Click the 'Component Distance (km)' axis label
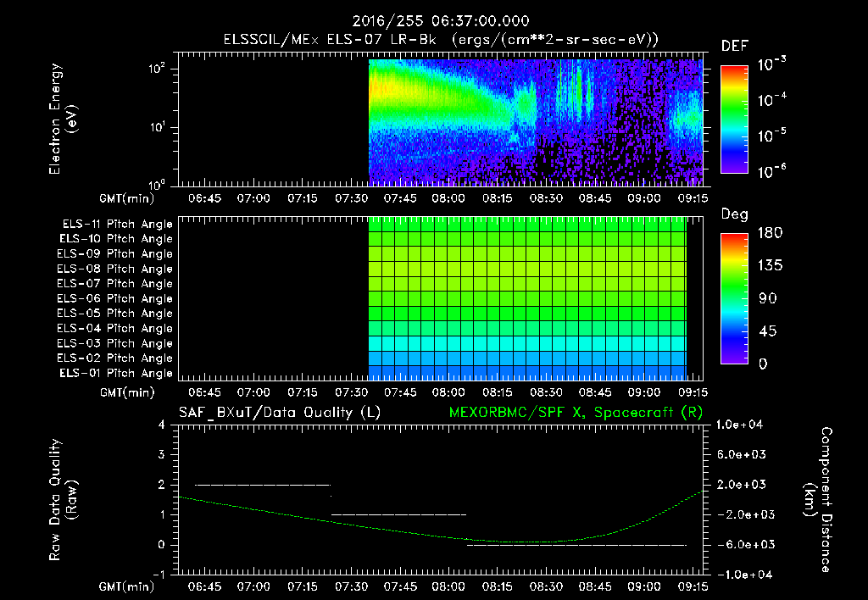 coord(818,500)
